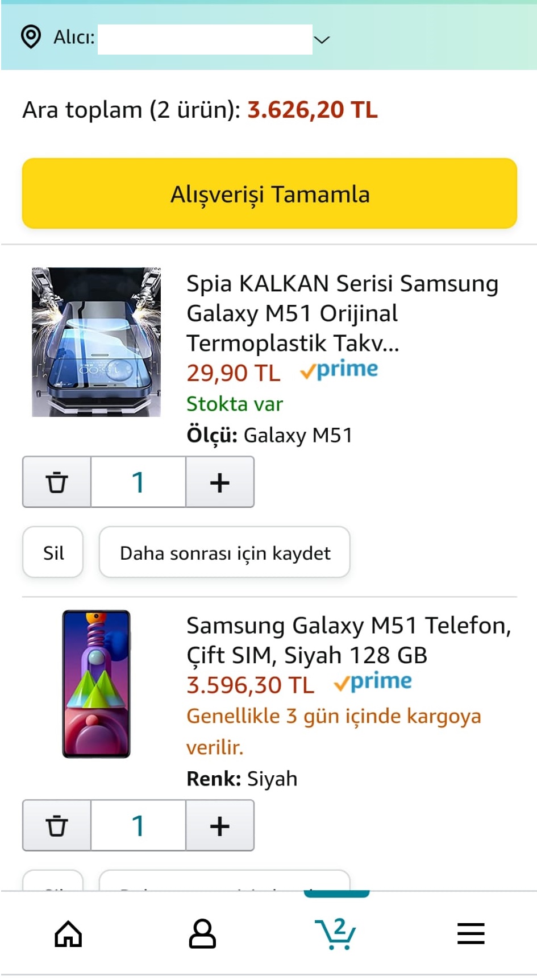Open the Spia KALKAN screen protector image

point(96,342)
